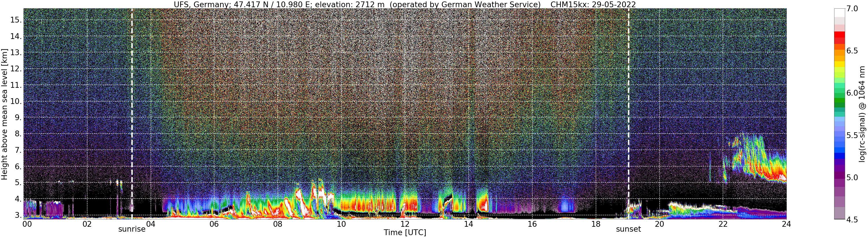Viewport: 868px width, 238px height.
Task: Click the height-axis tick label "7."
Action: click(18, 150)
